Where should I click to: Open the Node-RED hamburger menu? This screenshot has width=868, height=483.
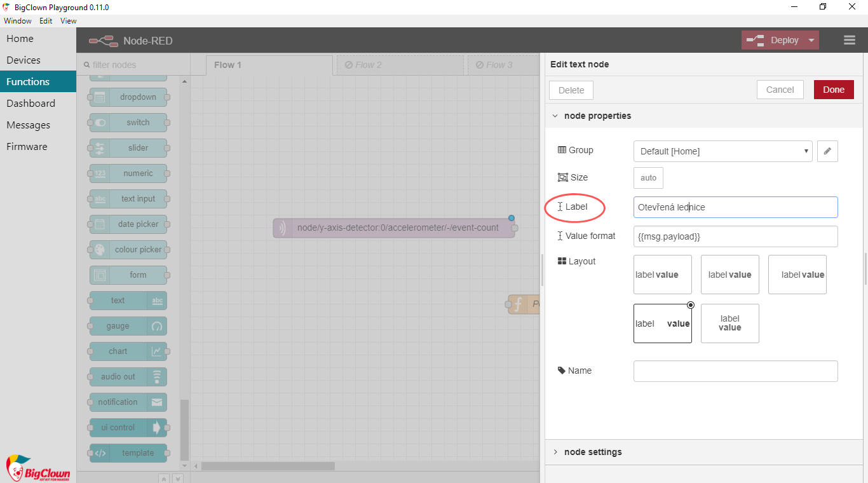tap(850, 40)
